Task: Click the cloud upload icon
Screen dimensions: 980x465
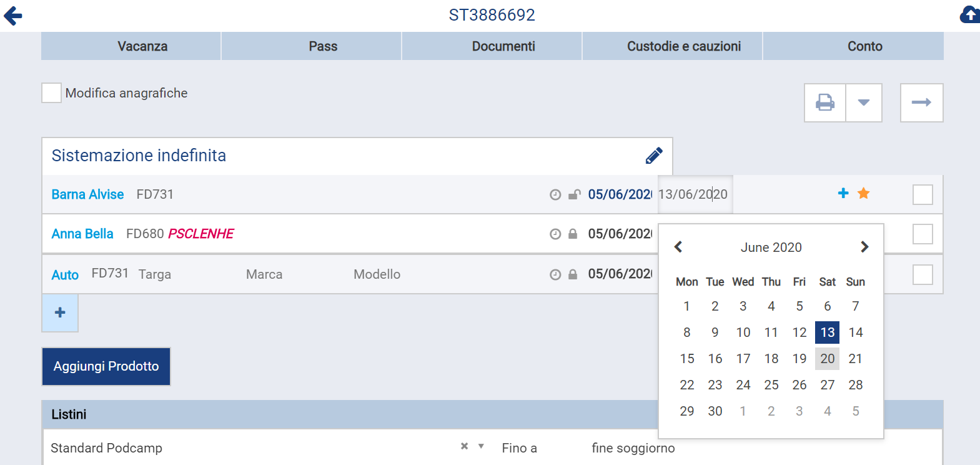Action: click(x=969, y=15)
